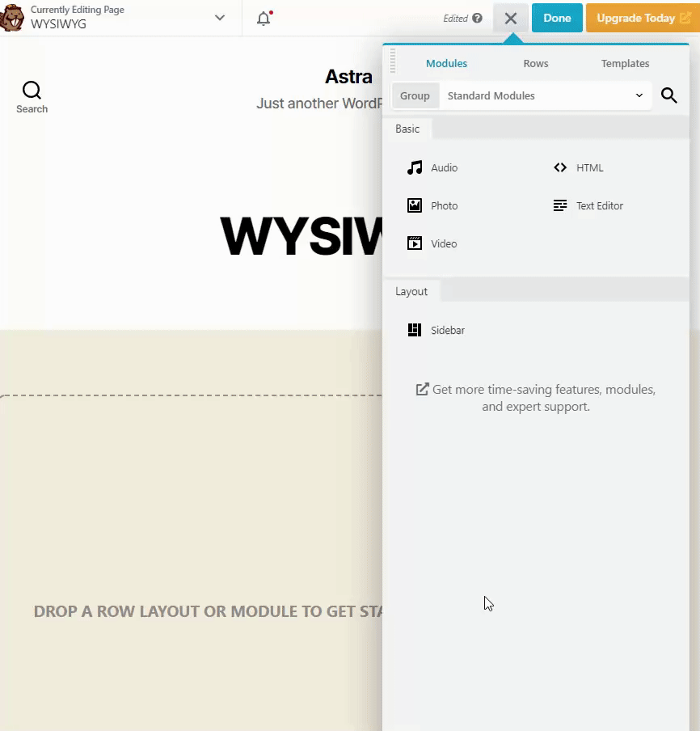
Task: Click the Layout section heading
Action: click(411, 291)
